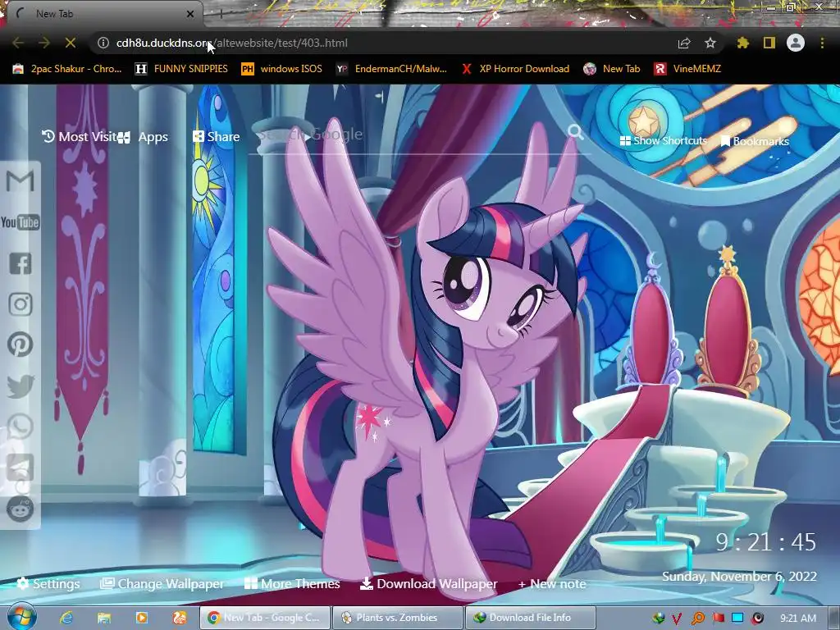Open Chrome profile avatar
This screenshot has height=630, width=840.
click(796, 43)
